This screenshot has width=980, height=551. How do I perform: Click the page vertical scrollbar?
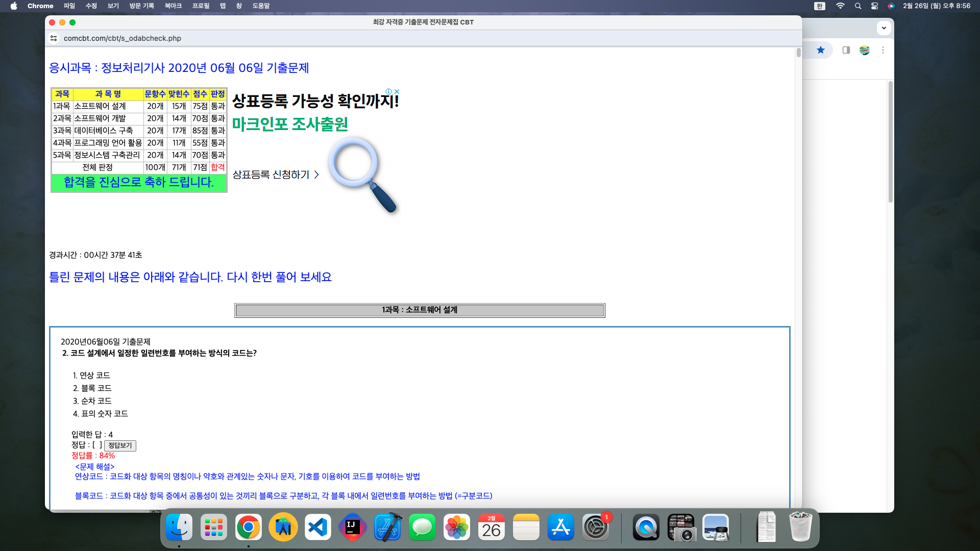[798, 53]
